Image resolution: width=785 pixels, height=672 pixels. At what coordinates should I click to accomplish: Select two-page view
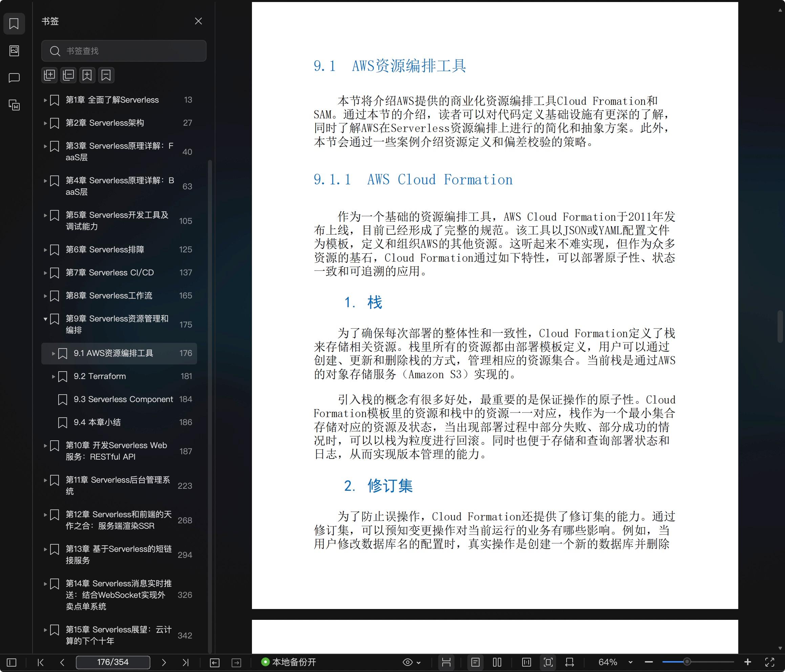pos(497,662)
